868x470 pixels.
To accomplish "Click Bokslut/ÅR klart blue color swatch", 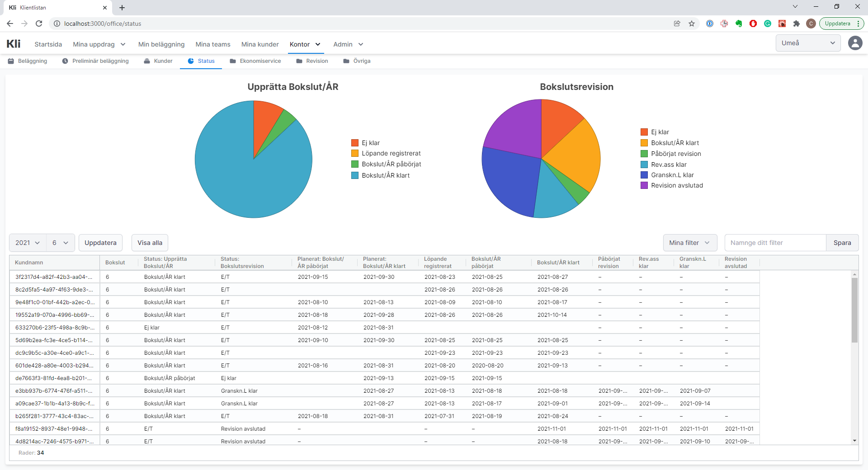I will click(355, 175).
